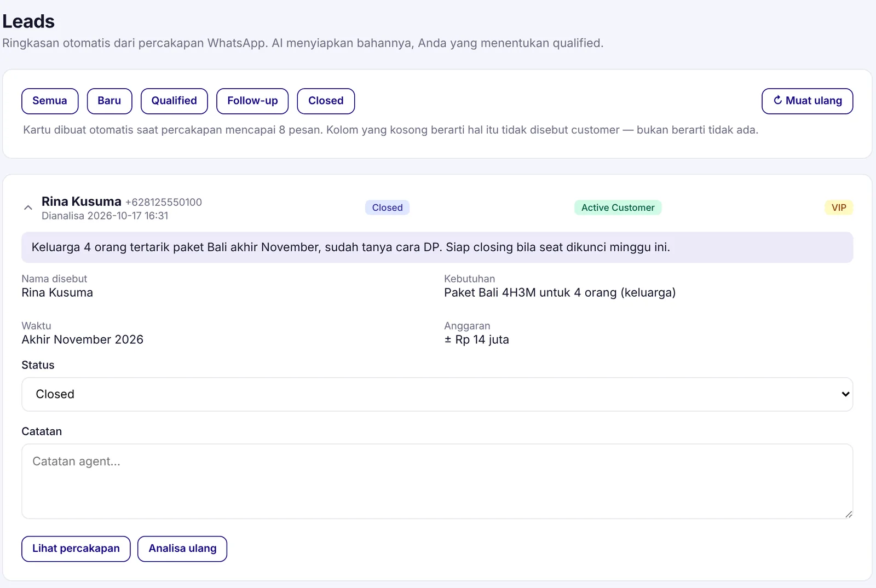Click the Active Customer badge
The height and width of the screenshot is (588, 876).
(x=618, y=207)
